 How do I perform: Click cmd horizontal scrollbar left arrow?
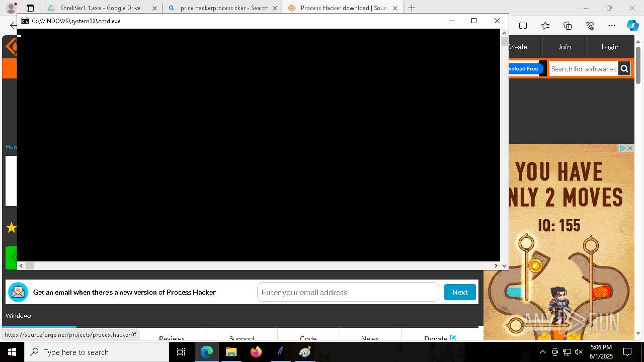(21, 266)
